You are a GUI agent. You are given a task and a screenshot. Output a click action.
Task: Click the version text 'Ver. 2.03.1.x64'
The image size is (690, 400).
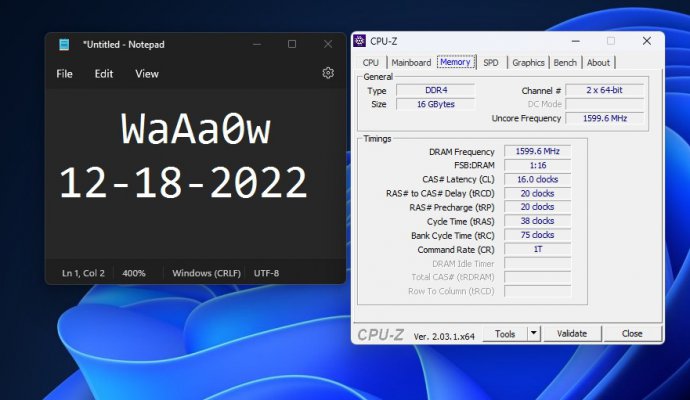point(444,337)
